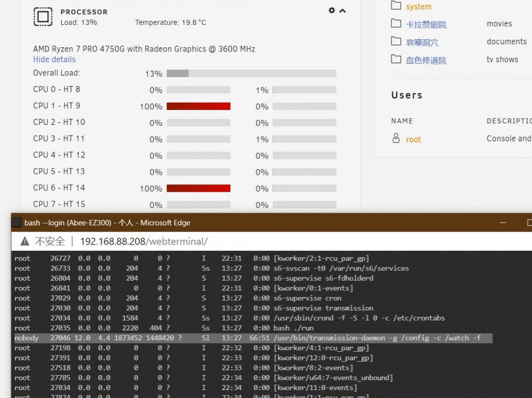The width and height of the screenshot is (532, 398).
Task: Click the Edge address bar URL
Action: click(144, 241)
